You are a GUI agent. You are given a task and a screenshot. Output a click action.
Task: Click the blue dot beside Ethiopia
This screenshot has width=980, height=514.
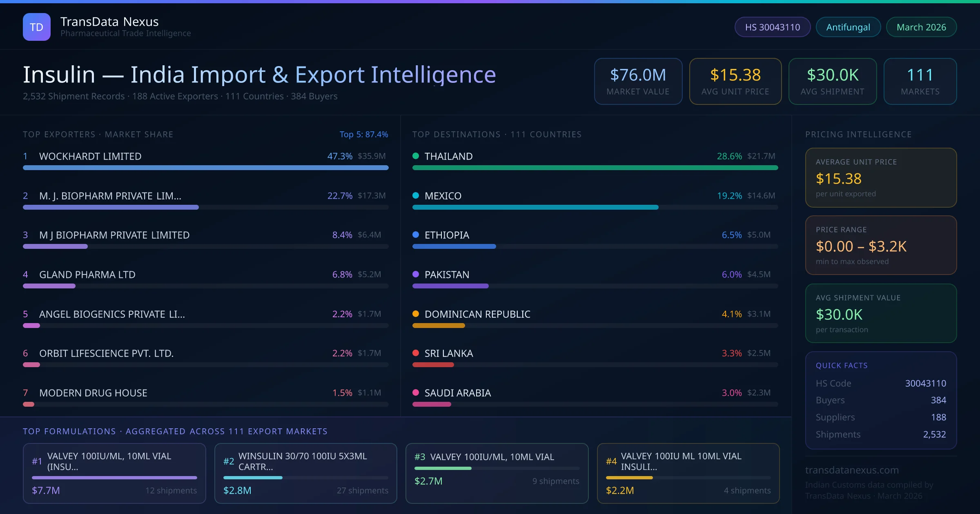[416, 235]
